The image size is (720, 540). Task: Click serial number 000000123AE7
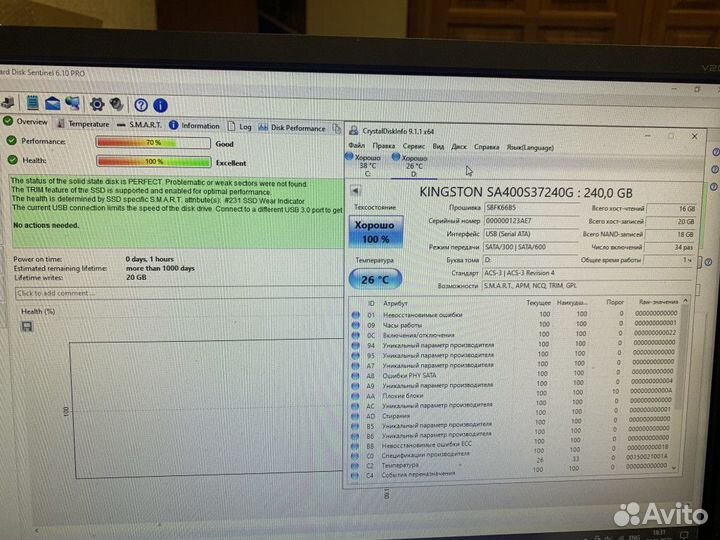[x=531, y=221]
